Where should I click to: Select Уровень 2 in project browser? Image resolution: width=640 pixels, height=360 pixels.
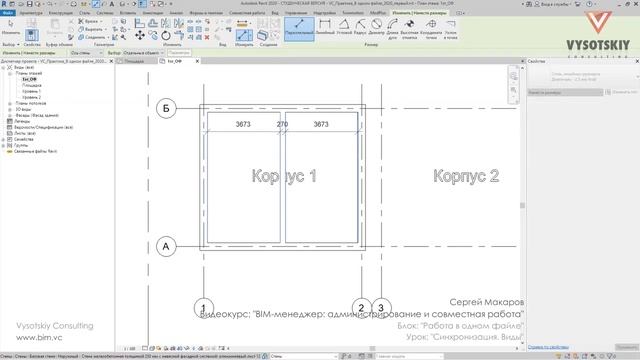tap(31, 98)
